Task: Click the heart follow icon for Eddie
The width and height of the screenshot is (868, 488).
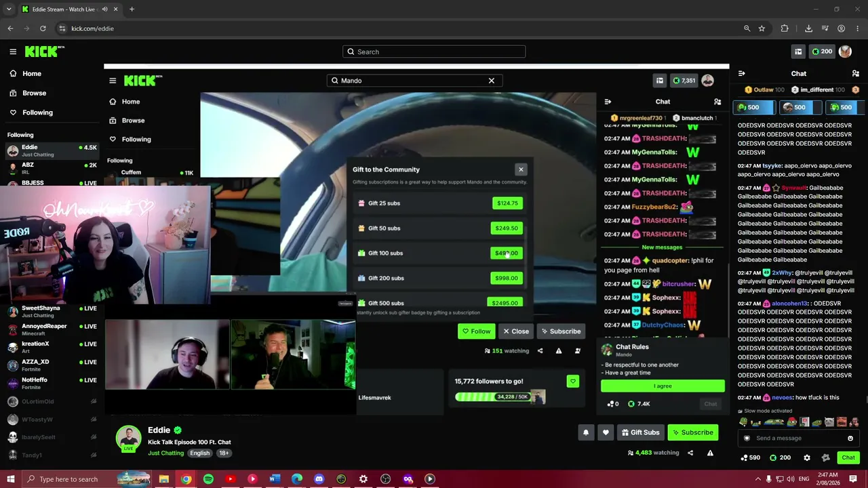Action: coord(606,432)
